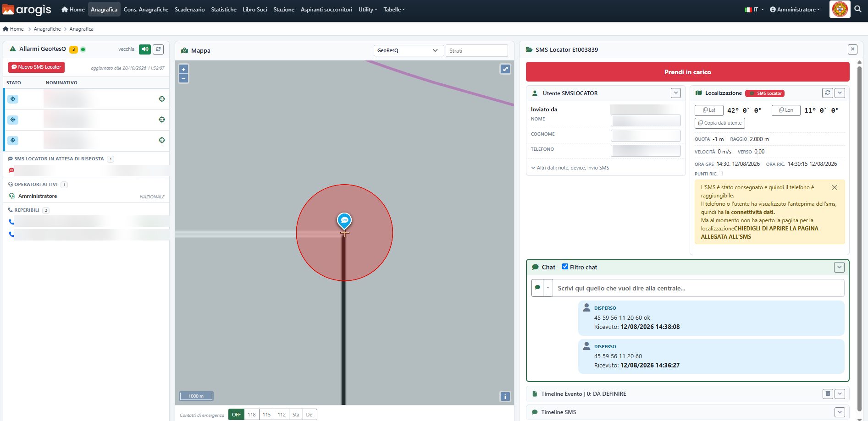
Task: Click the Arogis logo
Action: coord(27,9)
